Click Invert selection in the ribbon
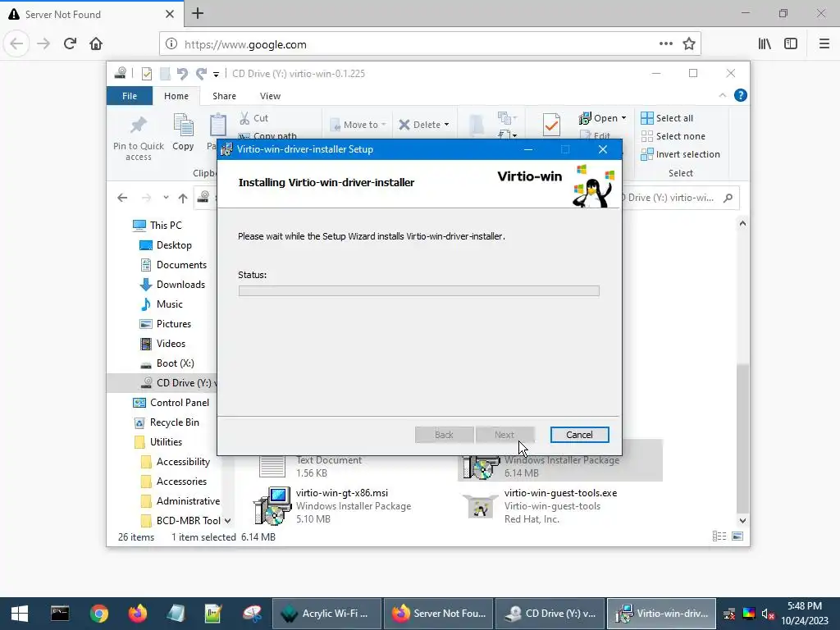This screenshot has width=840, height=630. point(680,154)
